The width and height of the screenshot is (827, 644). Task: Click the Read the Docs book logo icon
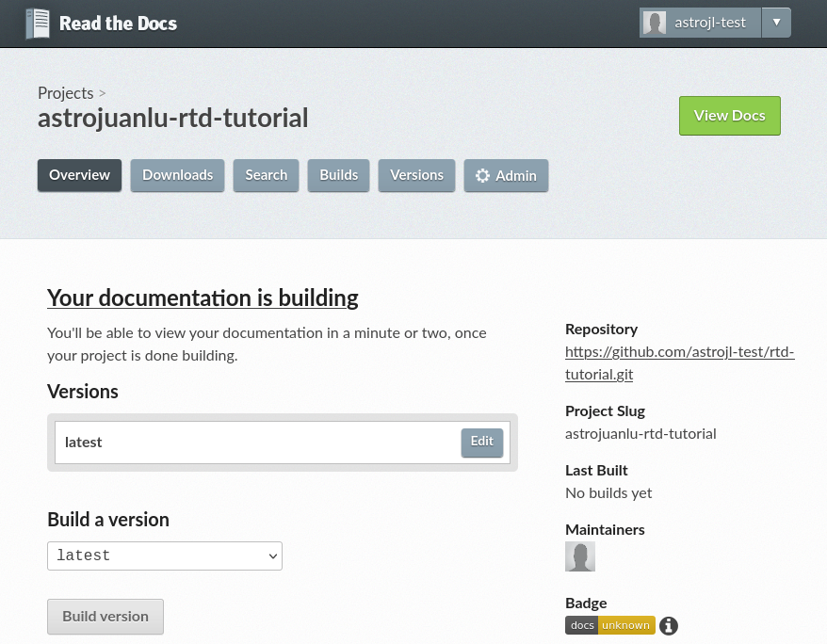click(38, 24)
